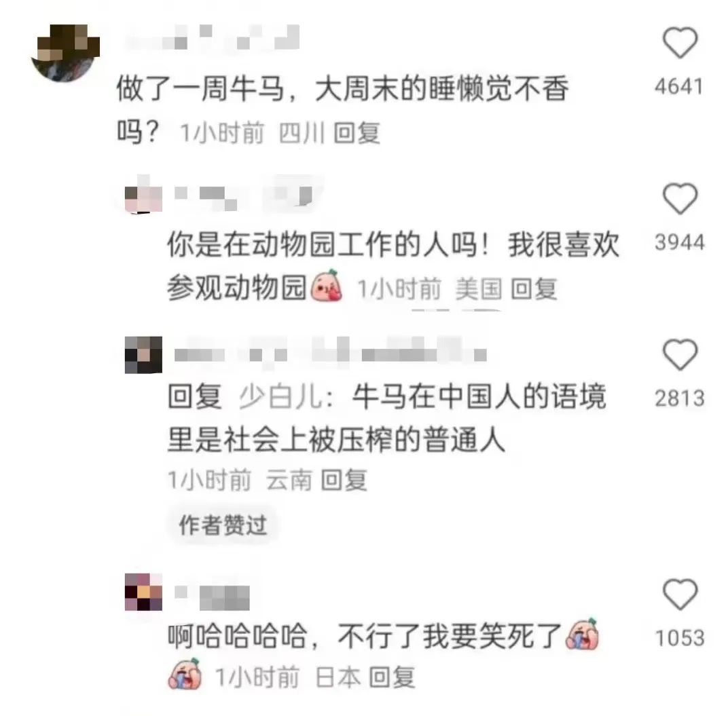Tap the top commenter's blurred username
Image resolution: width=728 pixels, height=716 pixels.
coord(212,38)
